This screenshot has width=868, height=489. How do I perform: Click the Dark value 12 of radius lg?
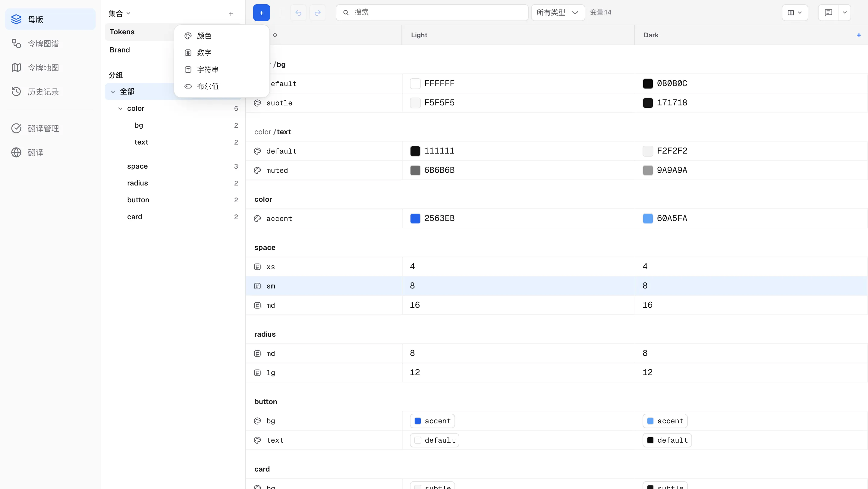pyautogui.click(x=647, y=372)
